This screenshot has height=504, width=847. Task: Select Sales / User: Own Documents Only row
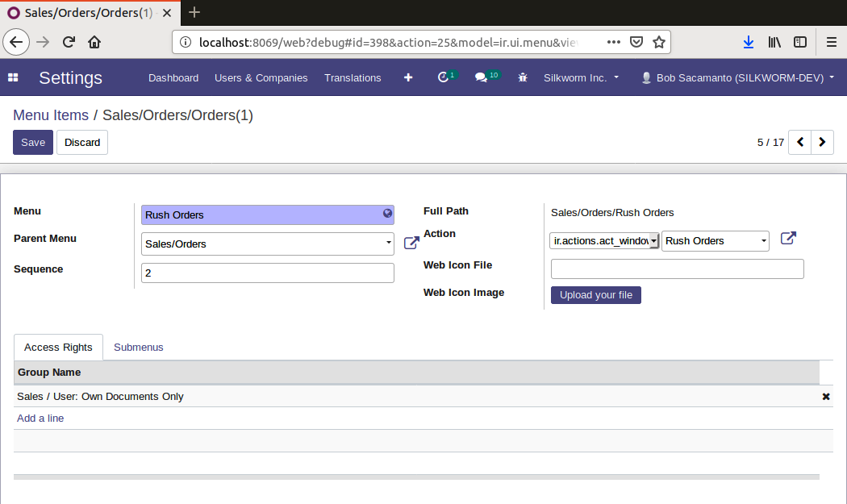pos(423,397)
